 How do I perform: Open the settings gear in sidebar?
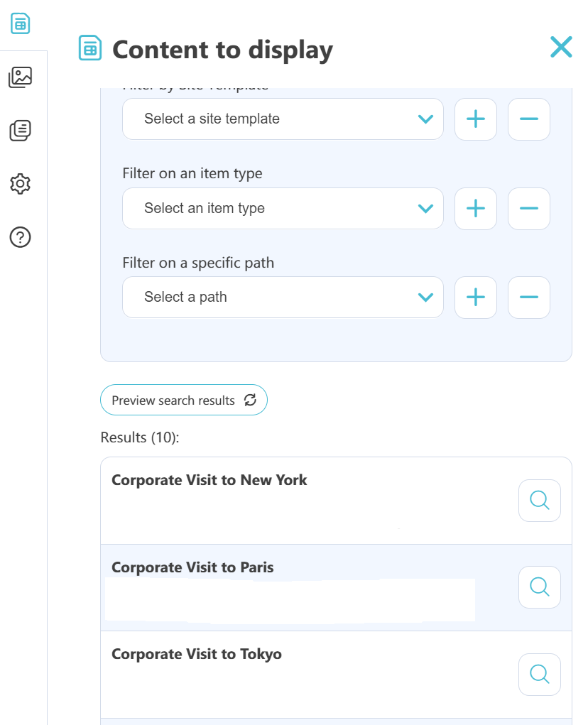(x=21, y=184)
